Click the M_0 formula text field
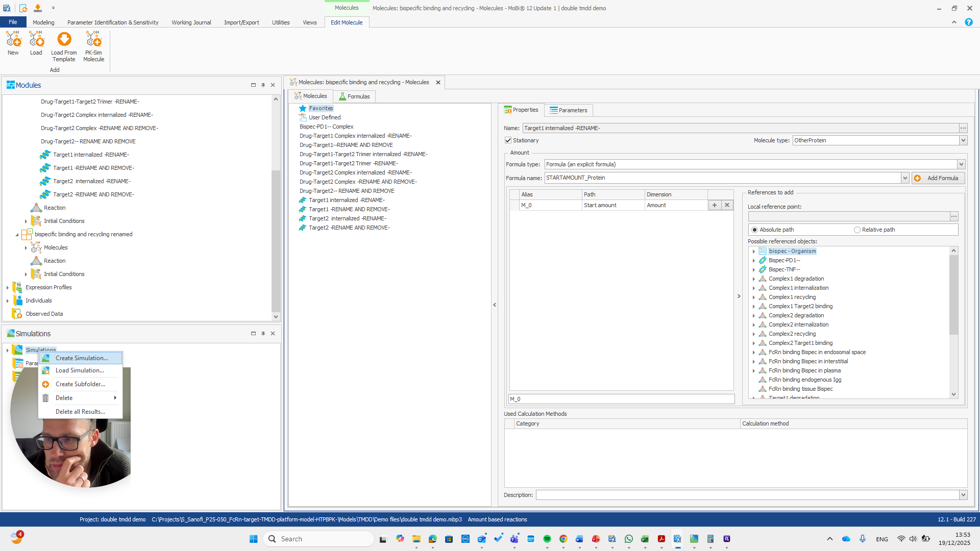This screenshot has width=980, height=551. click(621, 399)
